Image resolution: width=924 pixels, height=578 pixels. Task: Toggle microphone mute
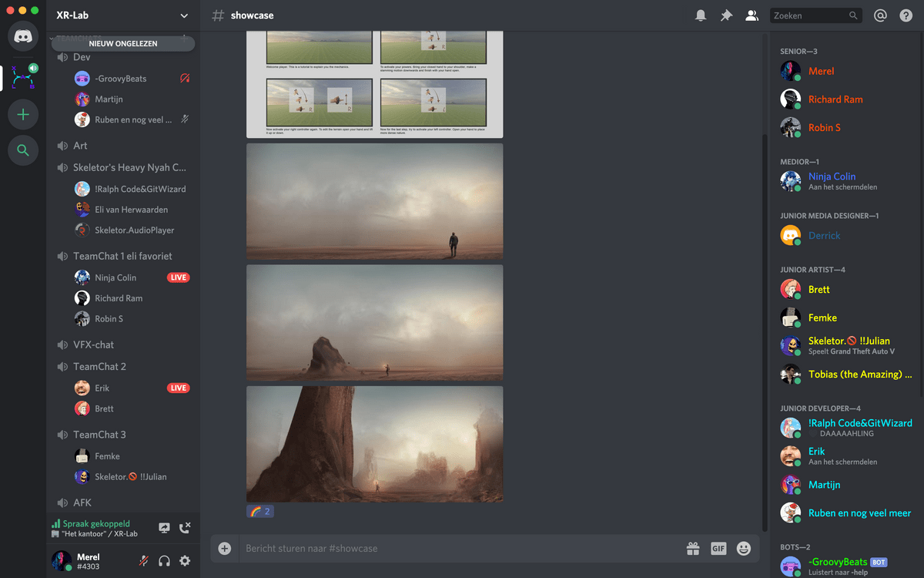point(143,561)
